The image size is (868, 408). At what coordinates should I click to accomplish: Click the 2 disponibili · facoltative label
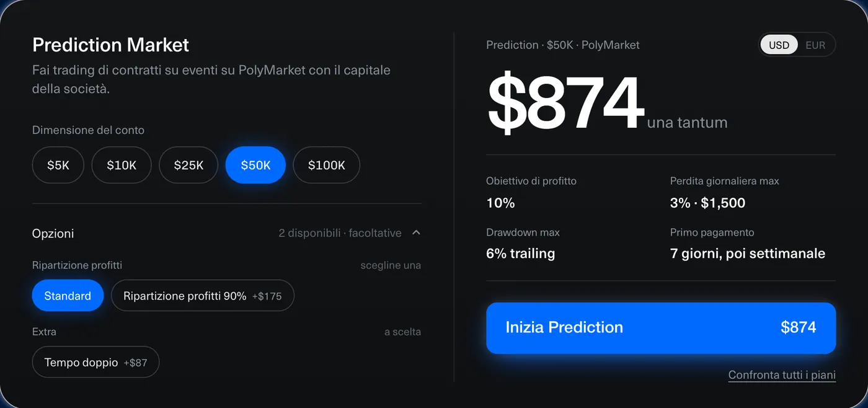(340, 233)
